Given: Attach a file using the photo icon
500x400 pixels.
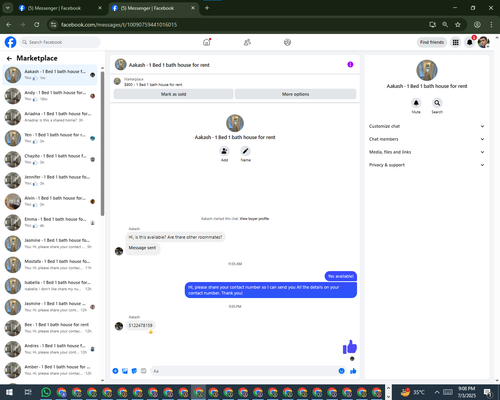Looking at the screenshot, I should pos(125,371).
